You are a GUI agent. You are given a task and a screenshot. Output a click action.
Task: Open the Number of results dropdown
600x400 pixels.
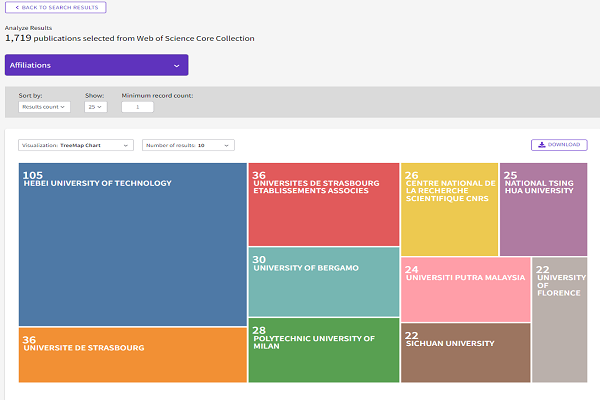188,145
